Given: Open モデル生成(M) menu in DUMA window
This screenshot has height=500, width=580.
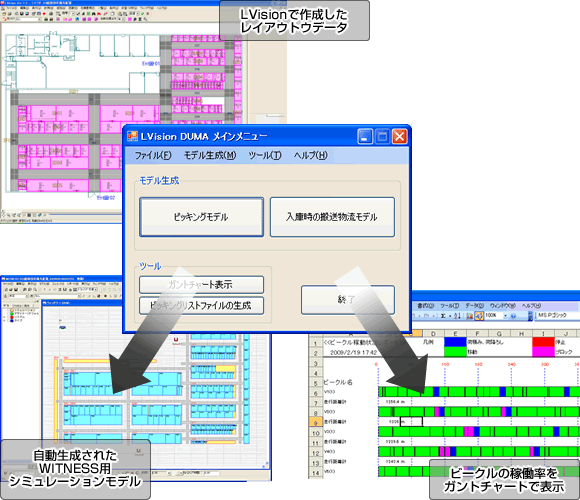Looking at the screenshot, I should tap(210, 155).
